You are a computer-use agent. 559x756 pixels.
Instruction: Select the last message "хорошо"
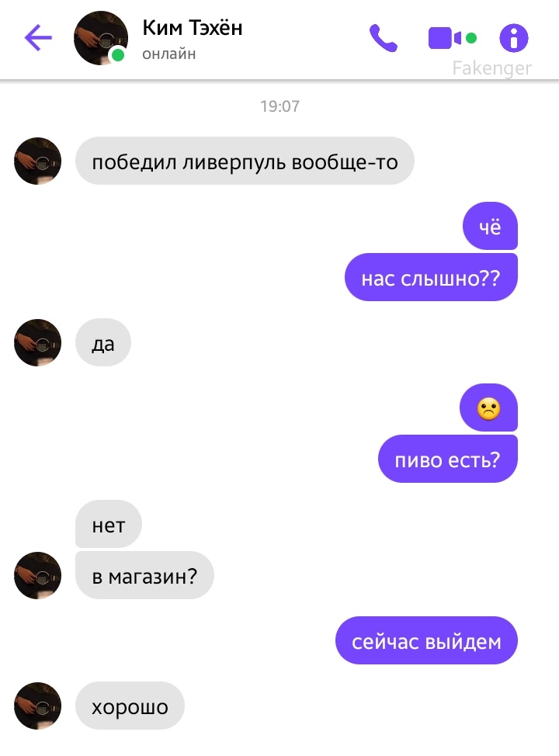pos(130,706)
